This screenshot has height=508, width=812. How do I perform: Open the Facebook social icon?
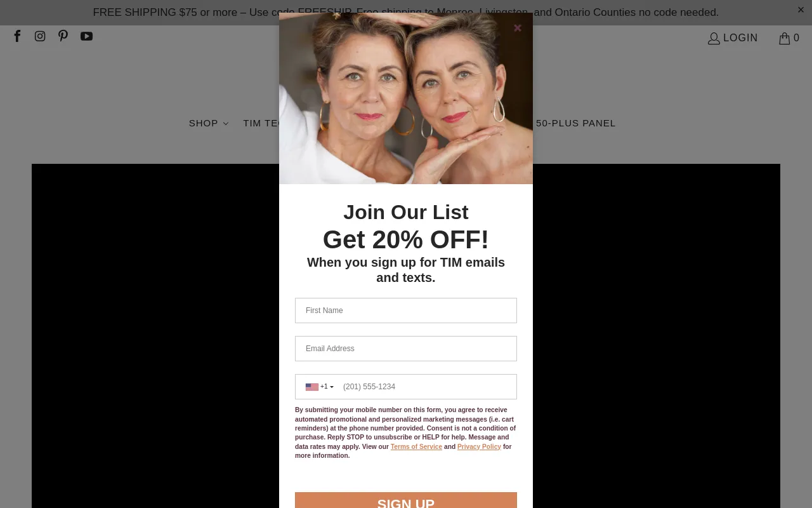pos(17,36)
